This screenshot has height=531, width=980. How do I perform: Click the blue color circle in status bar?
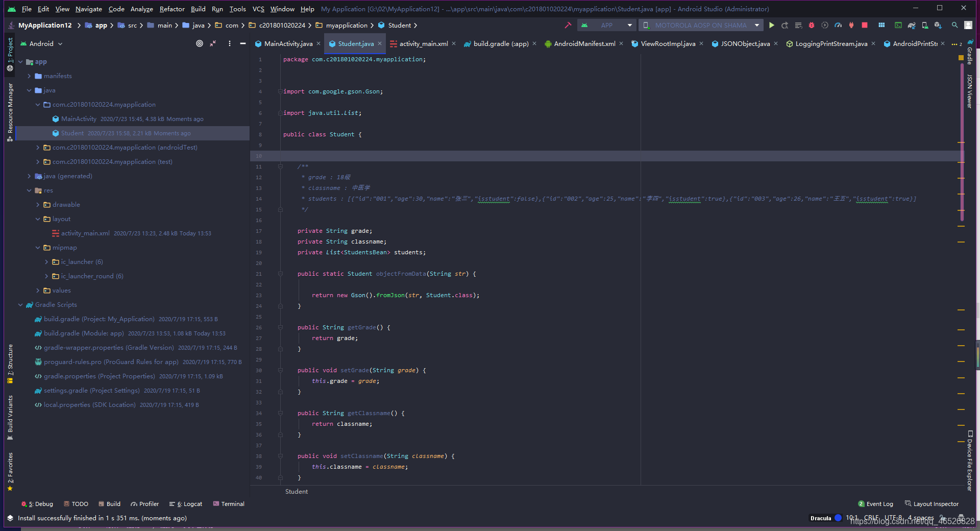tap(838, 518)
